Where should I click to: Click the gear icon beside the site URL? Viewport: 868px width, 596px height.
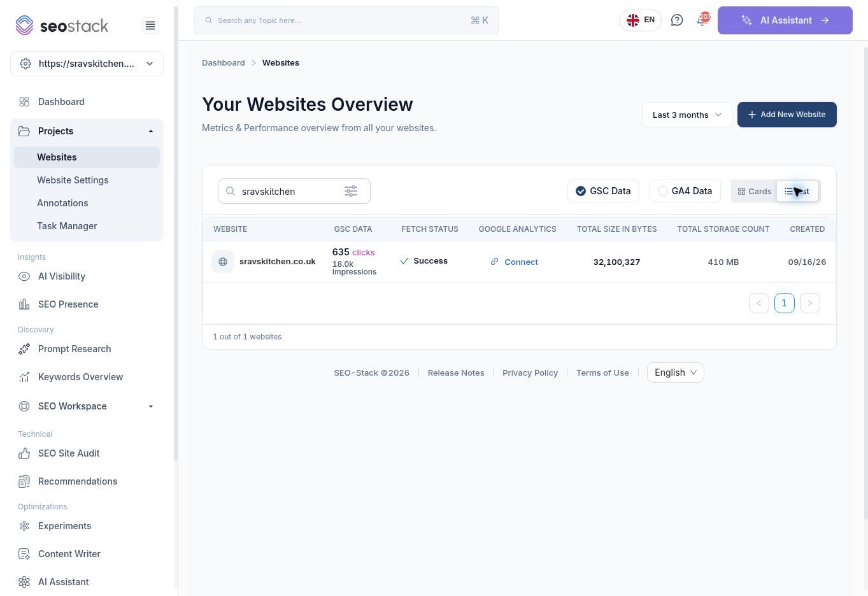(x=25, y=64)
